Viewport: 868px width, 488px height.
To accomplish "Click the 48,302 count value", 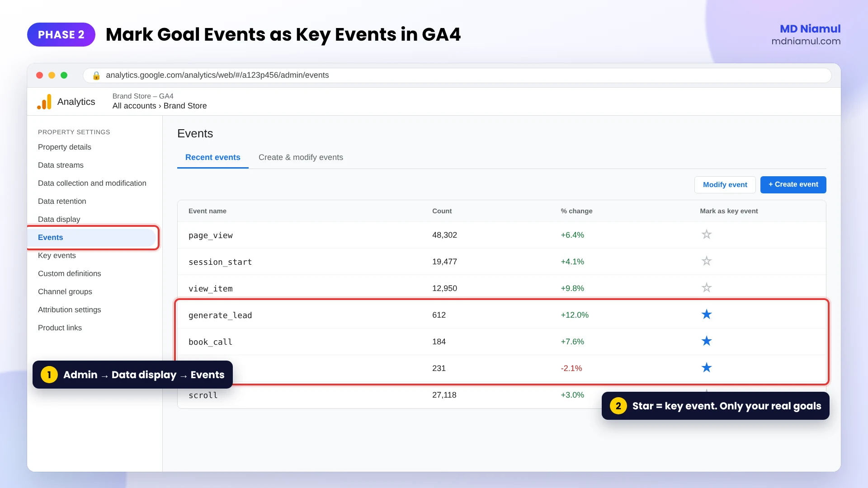I will click(444, 235).
